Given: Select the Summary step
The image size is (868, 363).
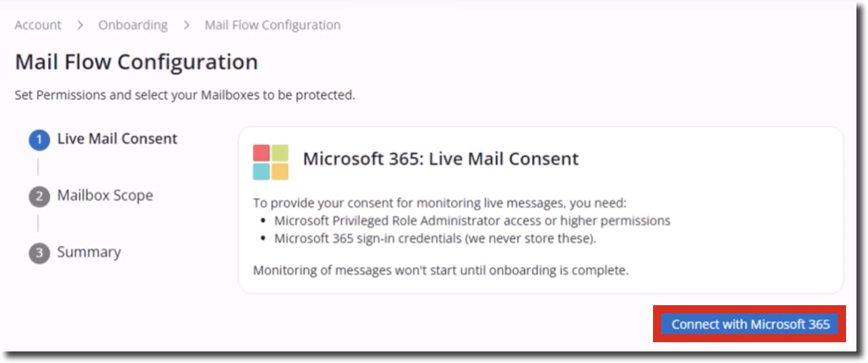Looking at the screenshot, I should pos(88,252).
